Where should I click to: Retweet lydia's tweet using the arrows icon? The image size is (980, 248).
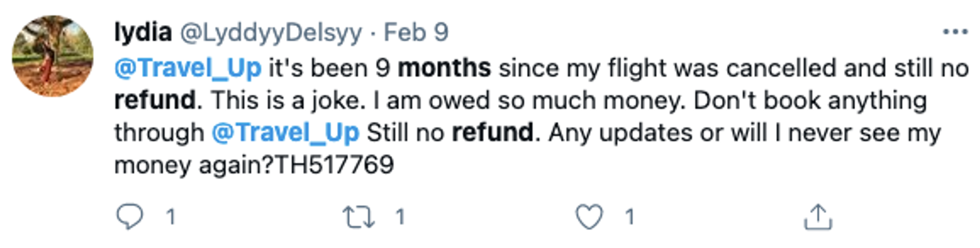coord(359,217)
